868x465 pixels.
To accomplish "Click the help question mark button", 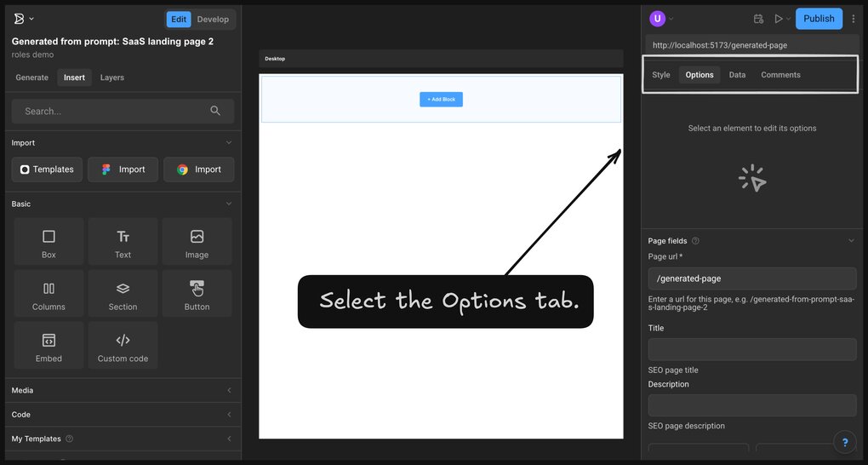I will pyautogui.click(x=845, y=442).
